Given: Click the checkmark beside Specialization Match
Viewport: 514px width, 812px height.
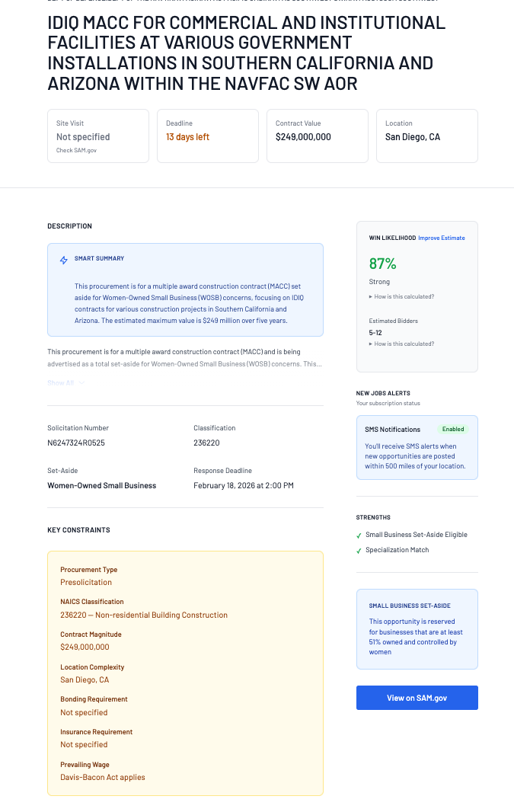Looking at the screenshot, I should 359,551.
